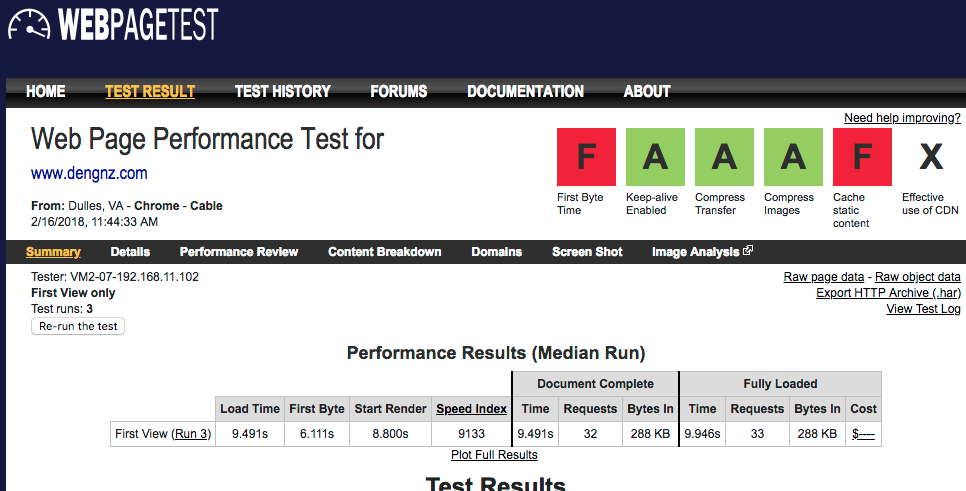Switch to the Domains tab

click(x=497, y=252)
